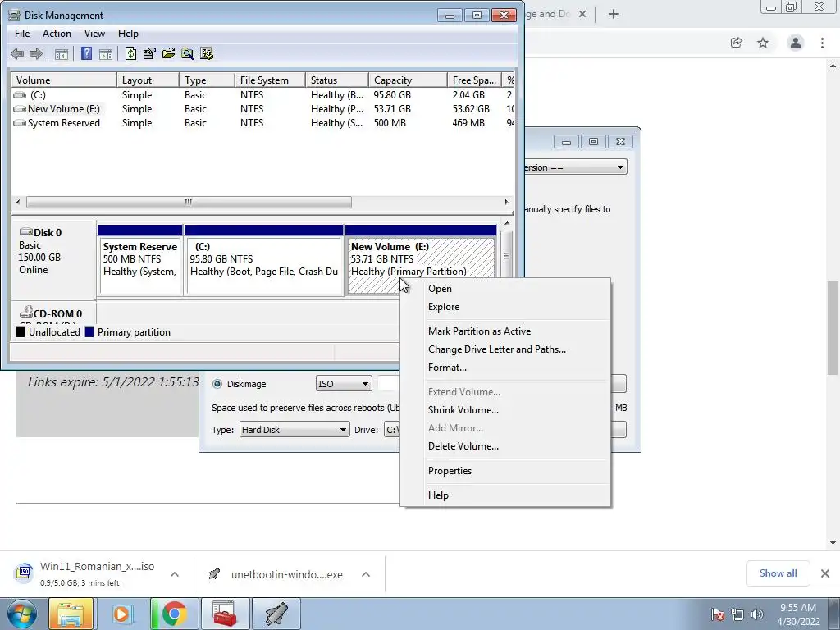The width and height of the screenshot is (840, 630).
Task: Toggle the Show/Hide Console Tree toolbar icon
Action: 62,53
